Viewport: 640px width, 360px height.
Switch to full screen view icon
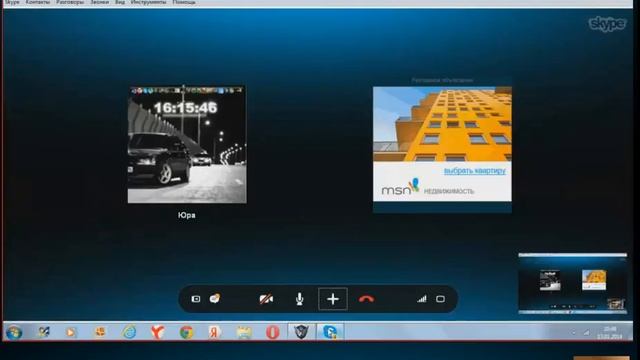click(x=440, y=299)
